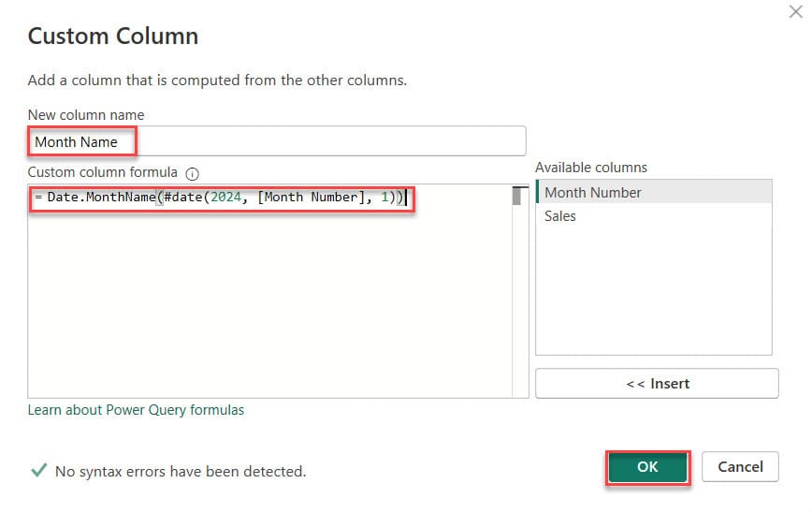
Task: Click 'No syntax errors have been detected.' text
Action: coord(181,472)
